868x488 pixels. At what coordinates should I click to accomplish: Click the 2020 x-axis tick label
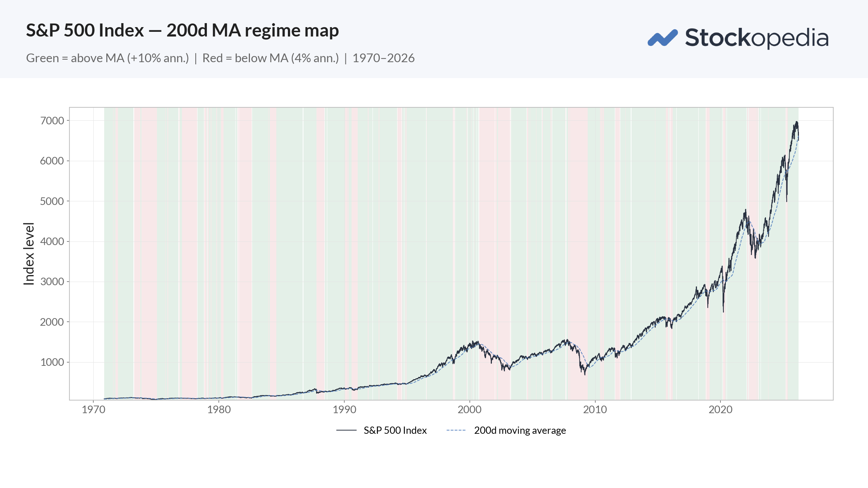(x=720, y=410)
